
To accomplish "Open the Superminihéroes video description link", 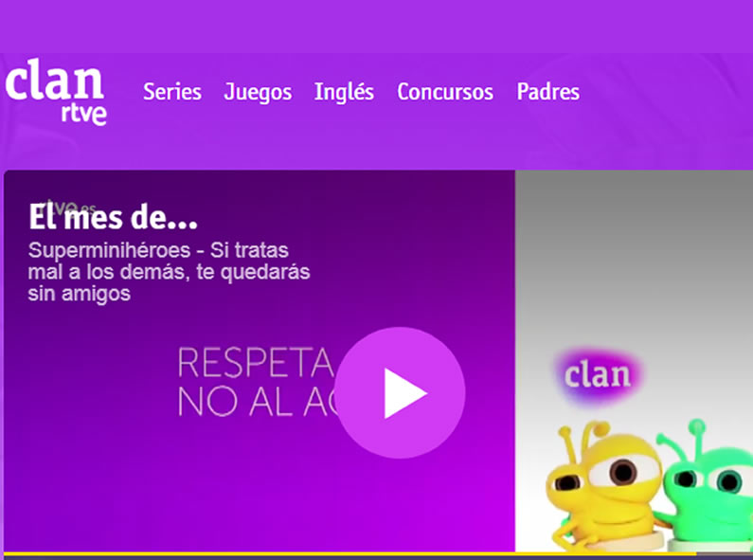I will [x=169, y=272].
